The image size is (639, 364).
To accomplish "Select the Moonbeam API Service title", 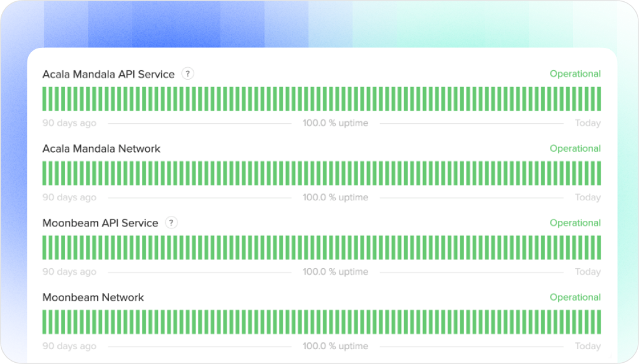I will [100, 223].
